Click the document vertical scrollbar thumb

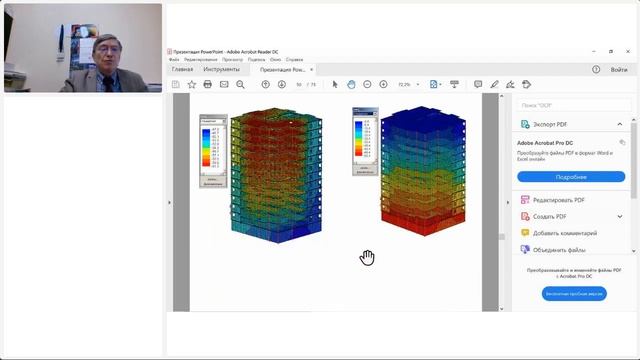[x=502, y=237]
